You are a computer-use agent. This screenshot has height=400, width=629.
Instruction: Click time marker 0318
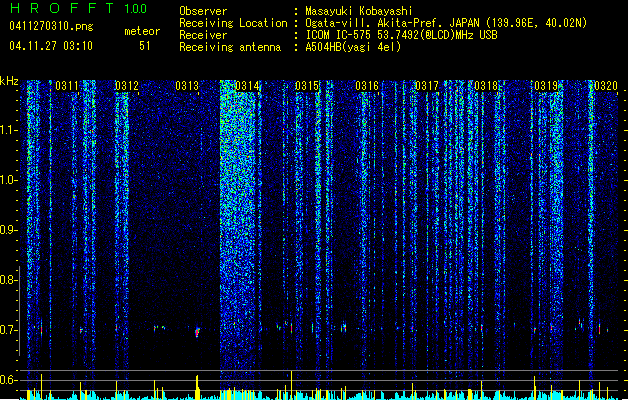[x=486, y=86]
